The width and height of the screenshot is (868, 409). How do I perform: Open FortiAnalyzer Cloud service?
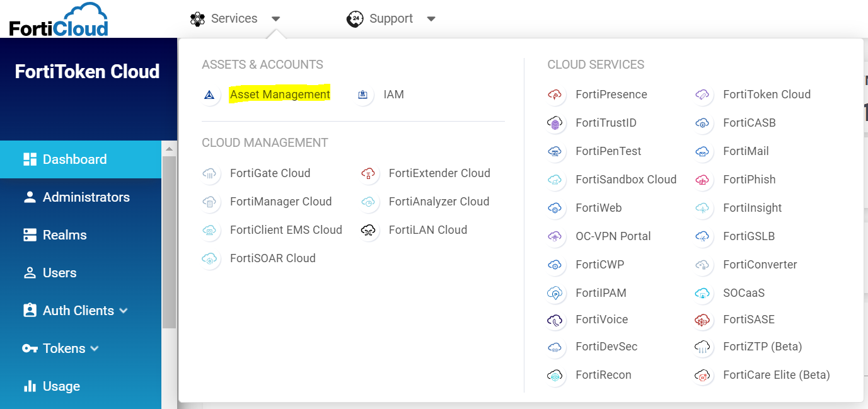439,201
